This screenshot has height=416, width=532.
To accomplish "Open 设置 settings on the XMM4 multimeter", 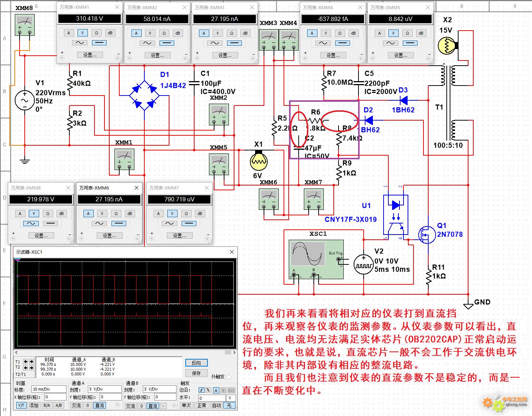I will click(x=333, y=55).
